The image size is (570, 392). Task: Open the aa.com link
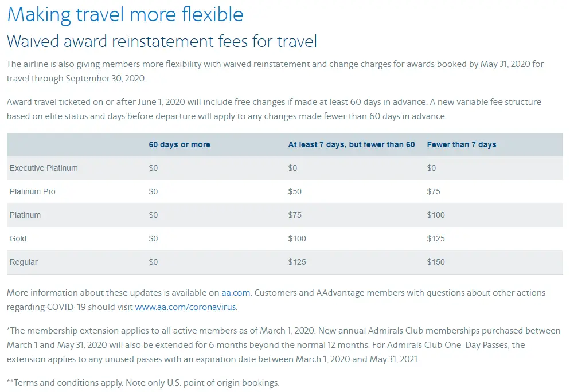(x=236, y=293)
